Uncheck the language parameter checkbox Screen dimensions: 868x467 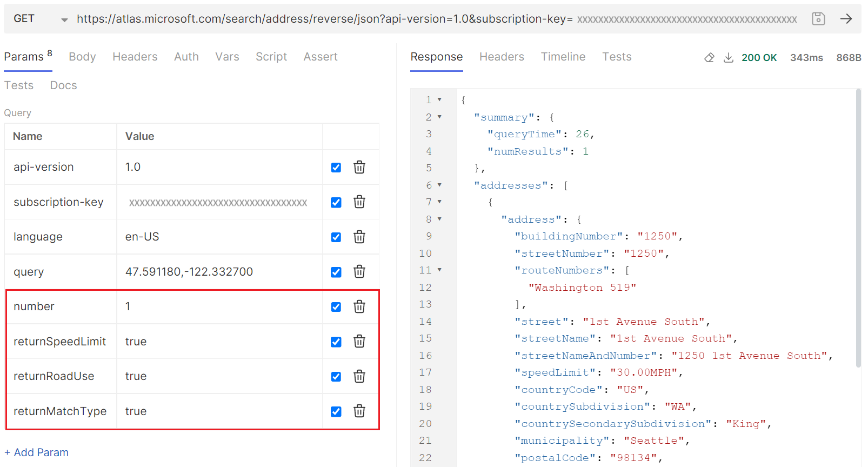tap(336, 237)
